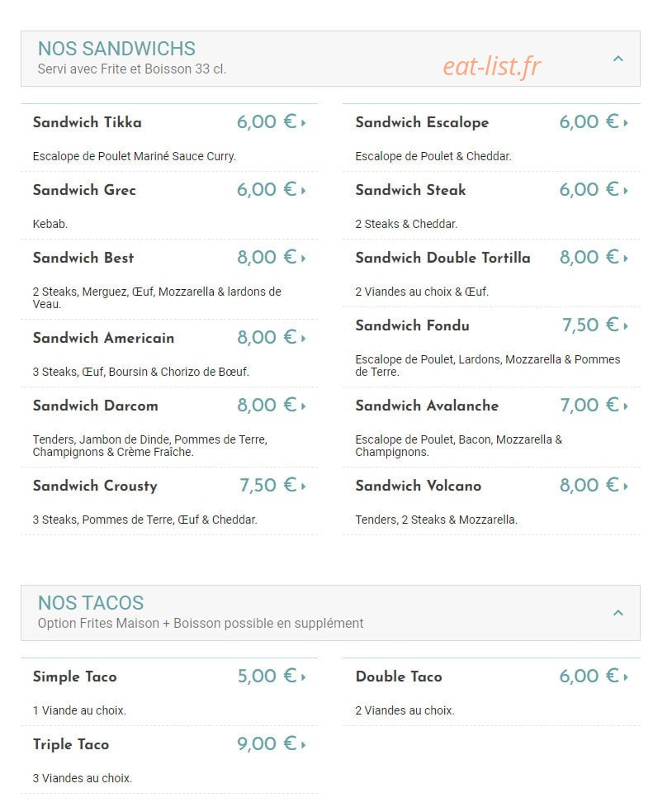The height and width of the screenshot is (812, 653).
Task: Click the arrow next to Sandwich Escalope price
Action: pyautogui.click(x=626, y=123)
